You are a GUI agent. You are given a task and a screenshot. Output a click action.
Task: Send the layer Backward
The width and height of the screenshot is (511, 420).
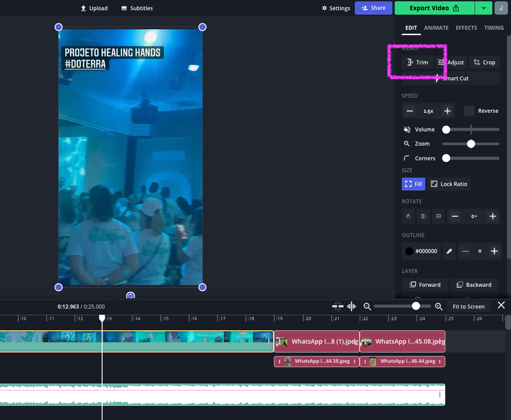(x=474, y=285)
